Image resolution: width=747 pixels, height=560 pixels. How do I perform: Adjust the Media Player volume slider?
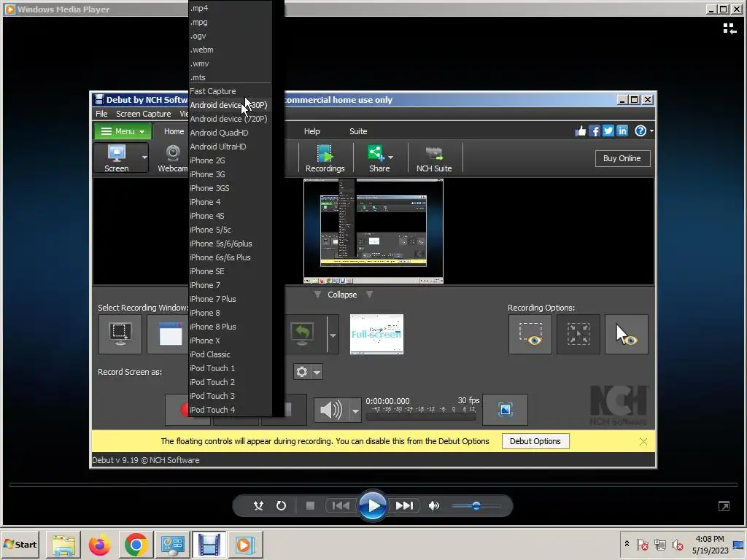click(x=476, y=506)
